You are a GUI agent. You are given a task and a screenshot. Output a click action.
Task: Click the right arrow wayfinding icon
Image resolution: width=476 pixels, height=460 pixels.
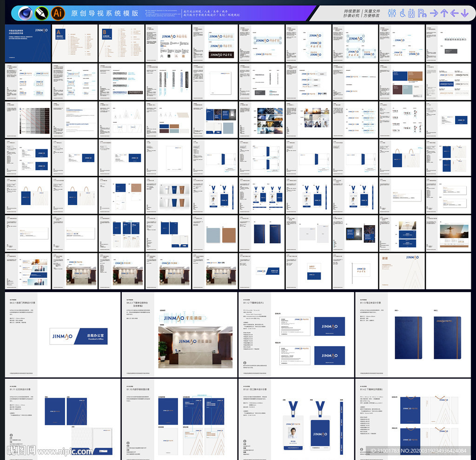(434, 13)
